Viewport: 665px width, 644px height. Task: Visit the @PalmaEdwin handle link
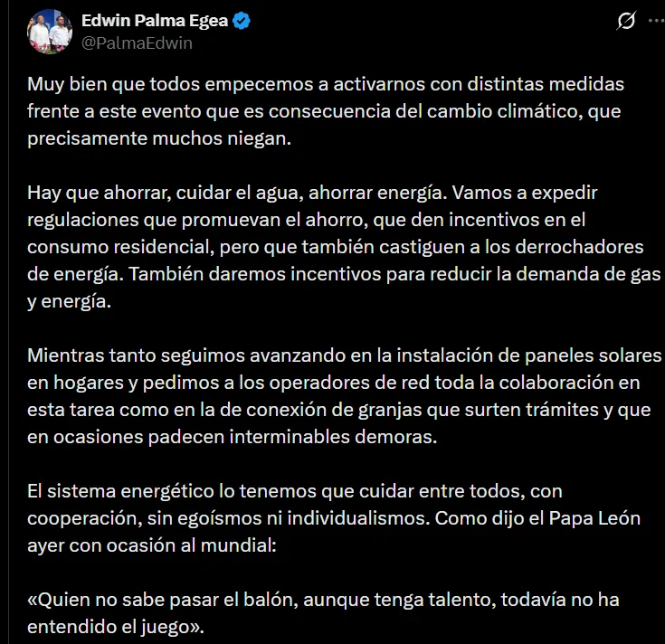[x=137, y=43]
